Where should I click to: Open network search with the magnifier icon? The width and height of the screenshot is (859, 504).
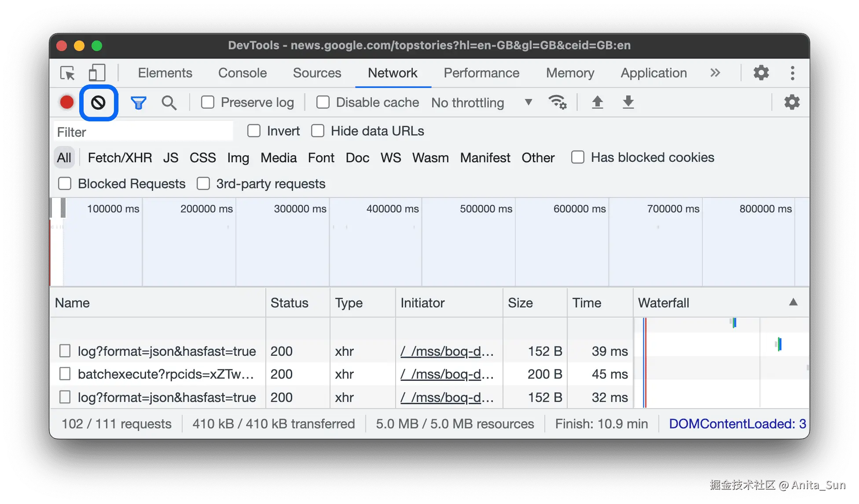tap(169, 102)
